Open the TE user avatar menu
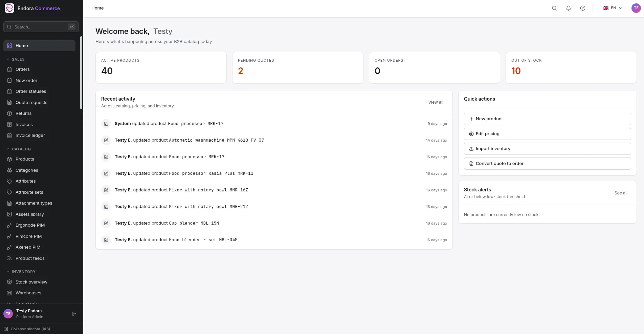Image resolution: width=644 pixels, height=334 pixels. pyautogui.click(x=636, y=8)
